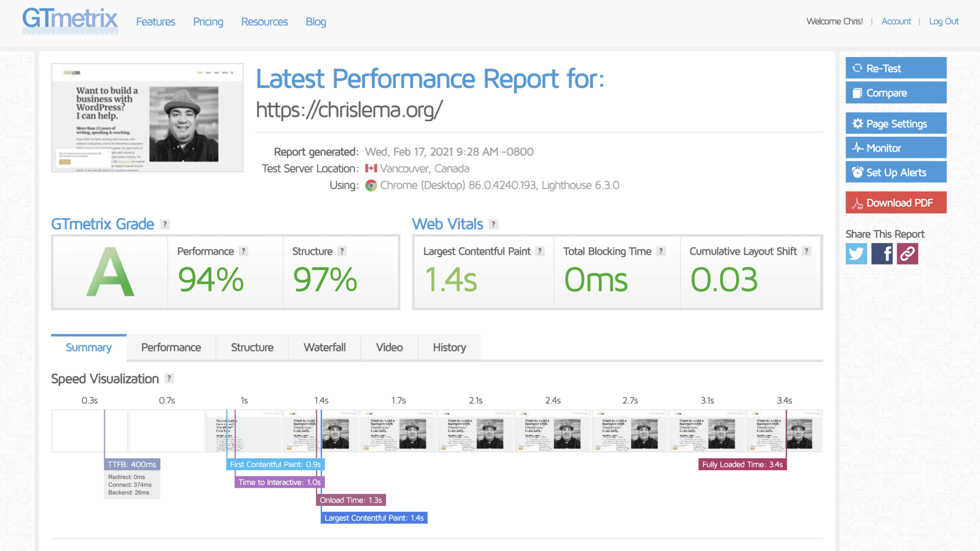Open Speed Visualization help question mark

click(169, 378)
